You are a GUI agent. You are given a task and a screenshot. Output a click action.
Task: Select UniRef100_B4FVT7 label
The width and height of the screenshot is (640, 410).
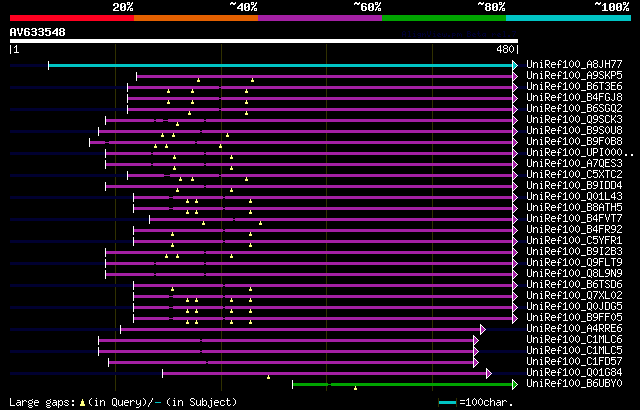point(574,219)
